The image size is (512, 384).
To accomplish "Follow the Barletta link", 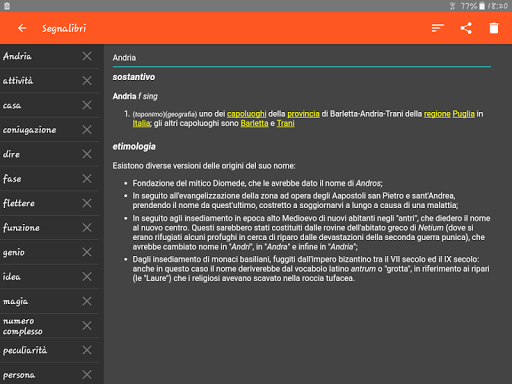I will tap(254, 123).
